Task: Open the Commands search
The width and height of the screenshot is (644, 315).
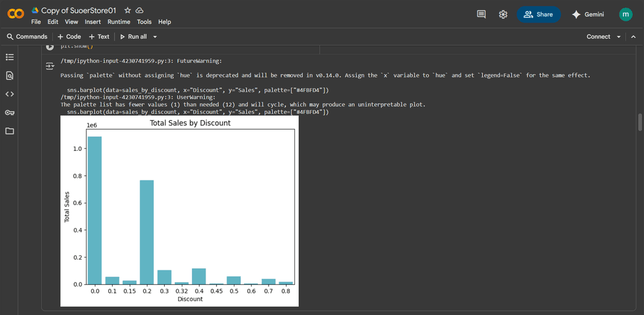Action: pos(27,36)
